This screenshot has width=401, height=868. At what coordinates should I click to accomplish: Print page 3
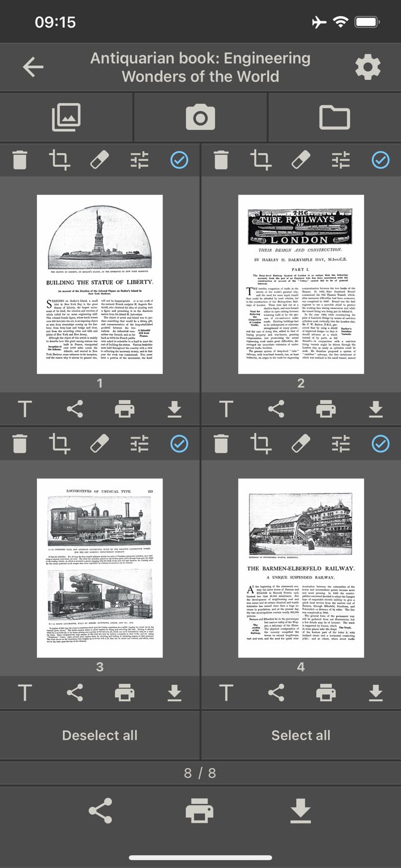tap(124, 693)
